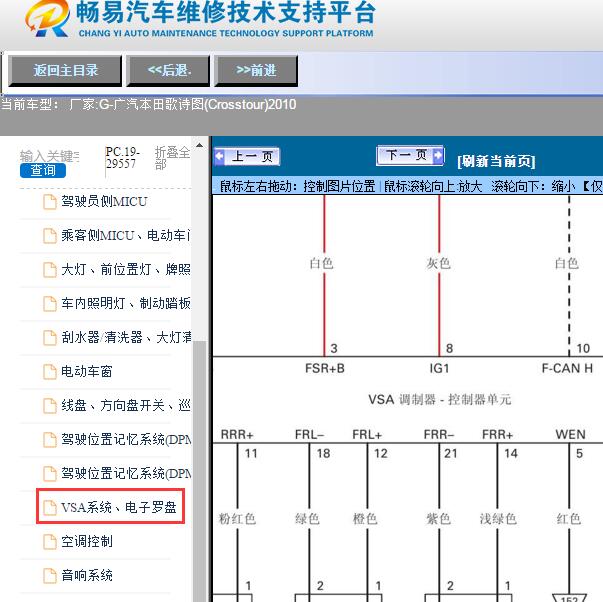
Task: Click the document icon beside 车内照明灯
Action: pos(50,304)
